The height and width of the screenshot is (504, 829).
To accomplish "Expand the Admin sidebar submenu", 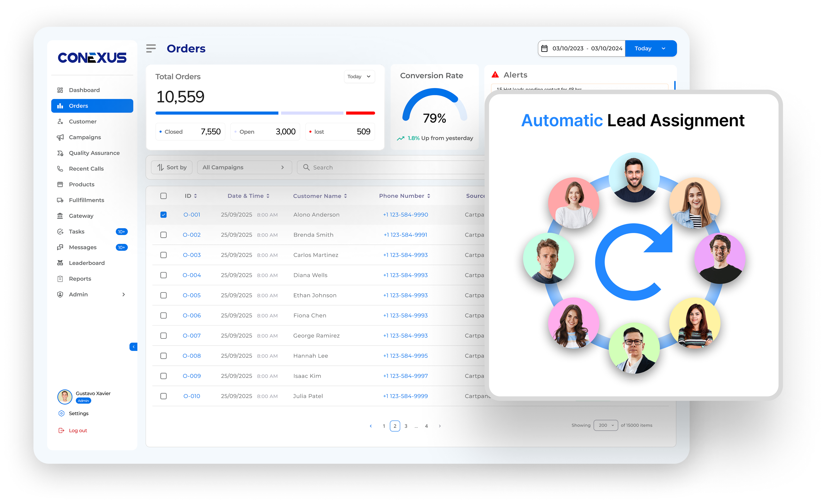I will coord(124,294).
